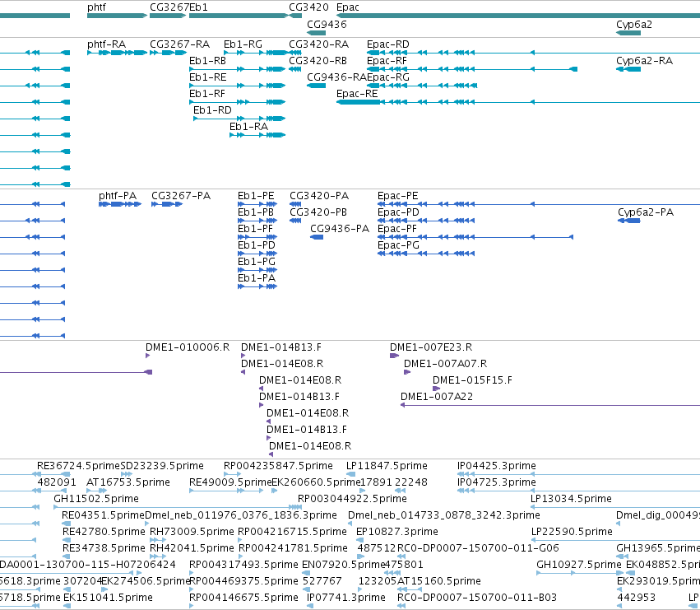The height and width of the screenshot is (610, 700).
Task: Click the Epac-RD transcript label
Action: (x=388, y=44)
